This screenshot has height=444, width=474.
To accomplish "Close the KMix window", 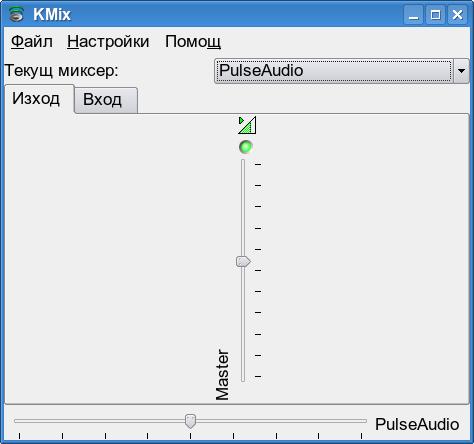I will pyautogui.click(x=457, y=15).
